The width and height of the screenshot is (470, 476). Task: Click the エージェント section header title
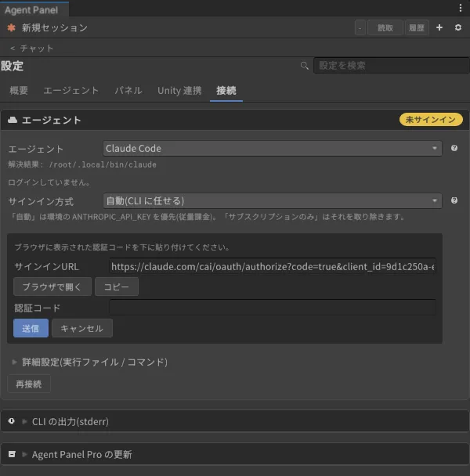(x=52, y=121)
